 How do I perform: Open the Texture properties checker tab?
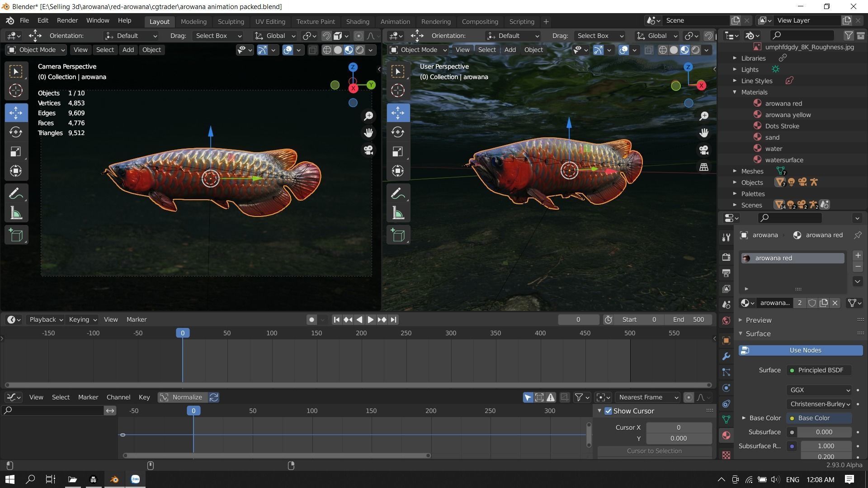coord(726,455)
